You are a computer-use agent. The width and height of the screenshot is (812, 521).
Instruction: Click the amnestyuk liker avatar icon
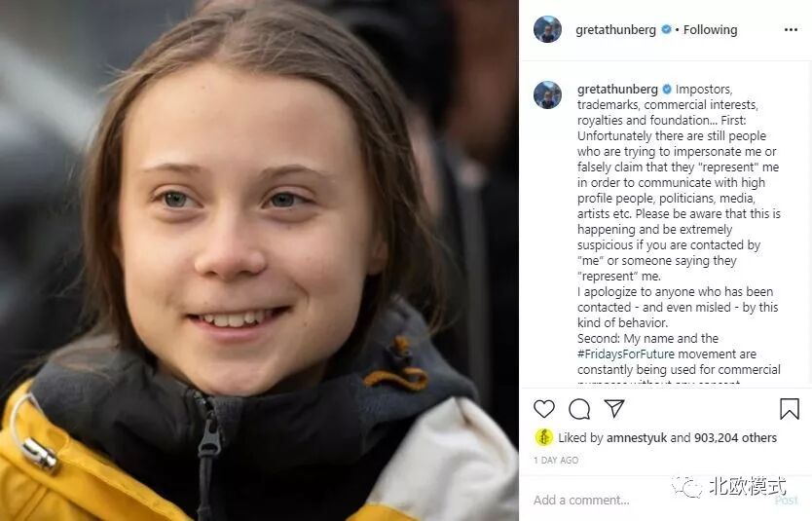(543, 437)
